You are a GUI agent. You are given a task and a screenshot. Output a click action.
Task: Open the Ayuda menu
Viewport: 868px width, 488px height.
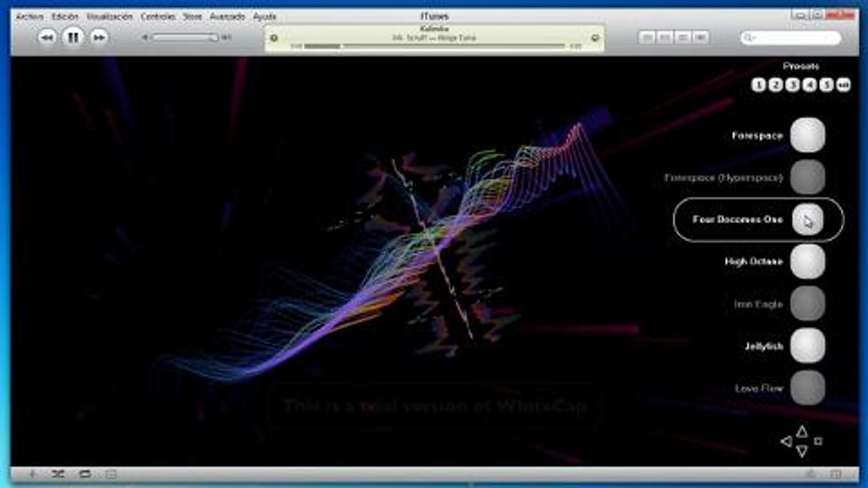click(264, 16)
